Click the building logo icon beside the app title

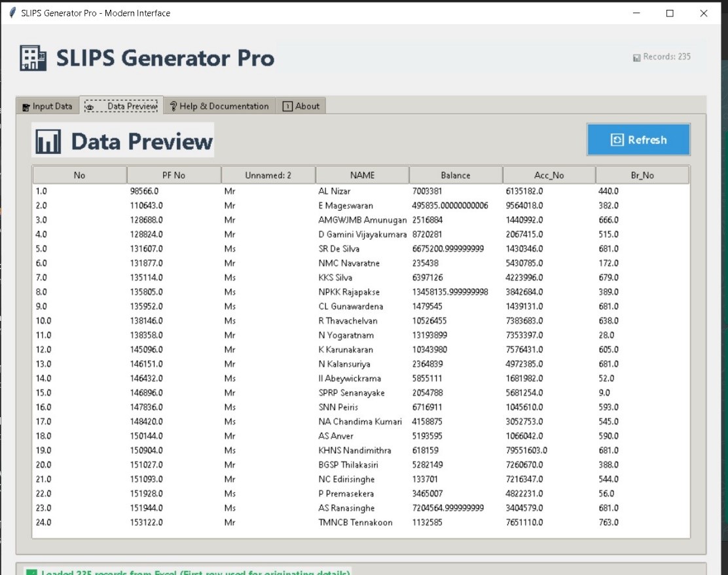coord(33,58)
